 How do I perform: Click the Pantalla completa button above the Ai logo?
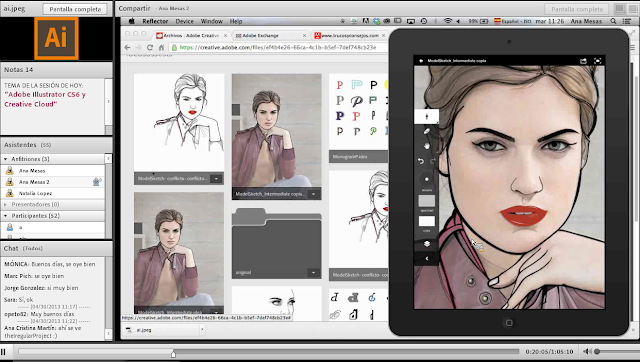[75, 9]
